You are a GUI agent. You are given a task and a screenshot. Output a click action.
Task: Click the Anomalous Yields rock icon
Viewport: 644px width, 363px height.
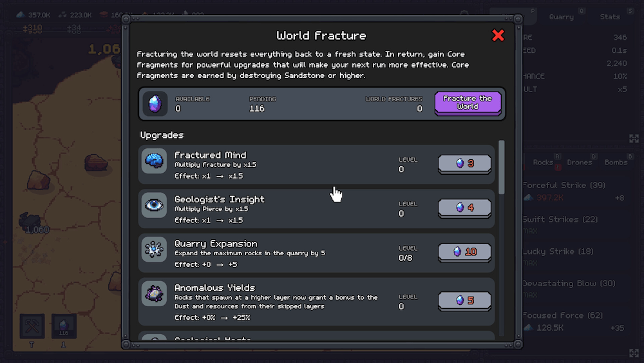click(155, 293)
